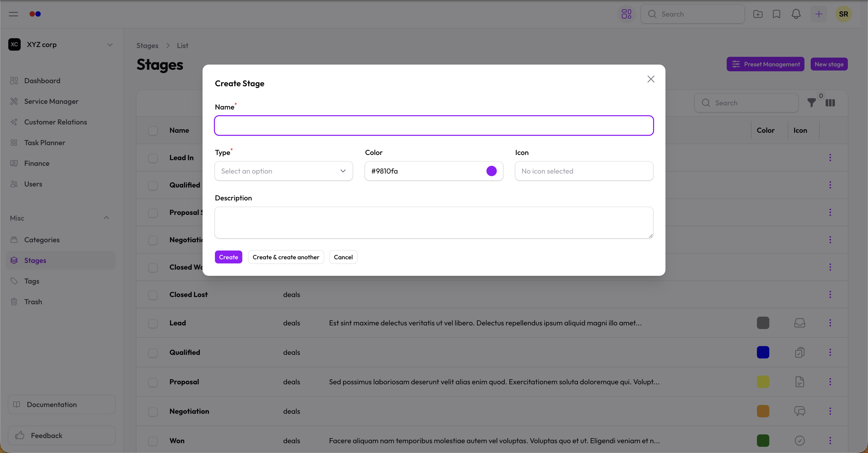
Task: Click the document icon in Proposal row
Action: coord(800,382)
